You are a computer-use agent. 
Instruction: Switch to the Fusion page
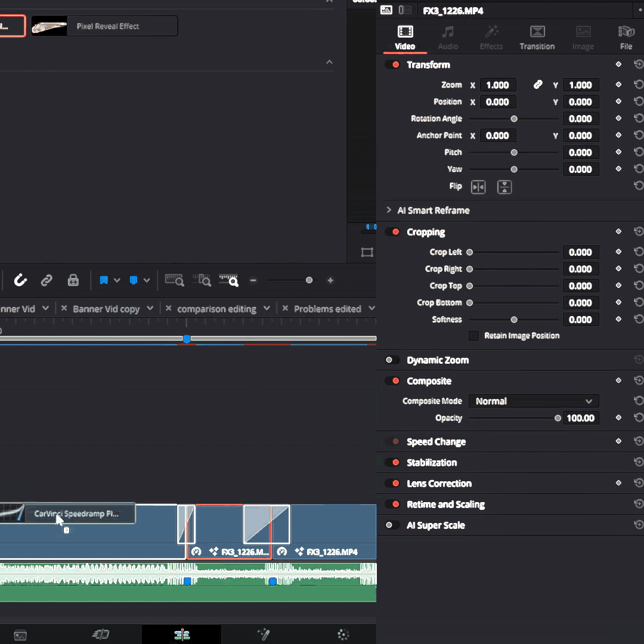tap(262, 634)
